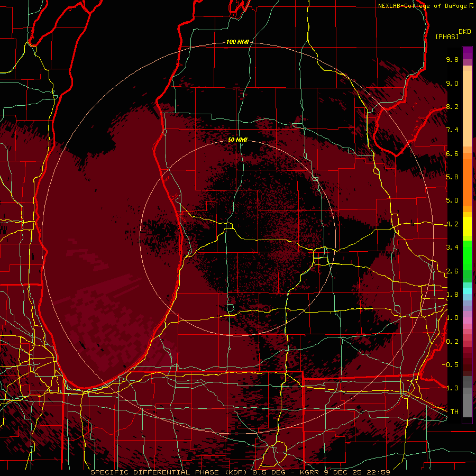Screen dimensions: 476x476
Task: Click the 5.8 scale value
Action: point(452,177)
